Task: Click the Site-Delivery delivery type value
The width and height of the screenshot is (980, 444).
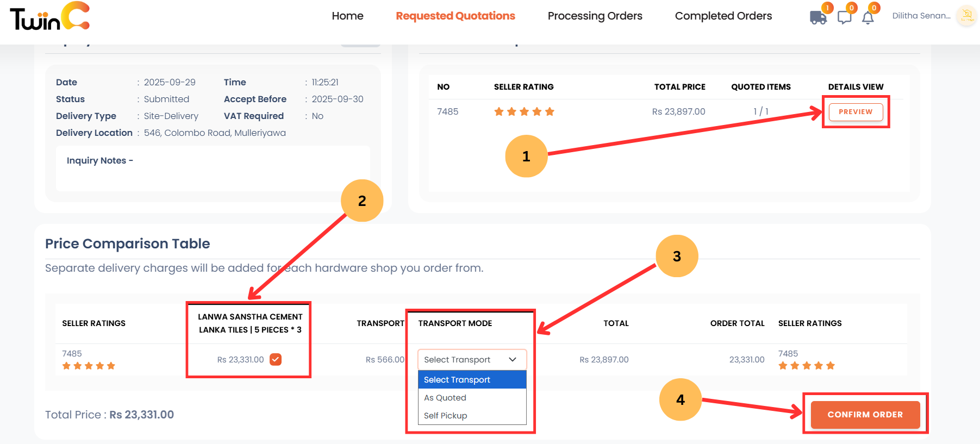Action: (171, 116)
